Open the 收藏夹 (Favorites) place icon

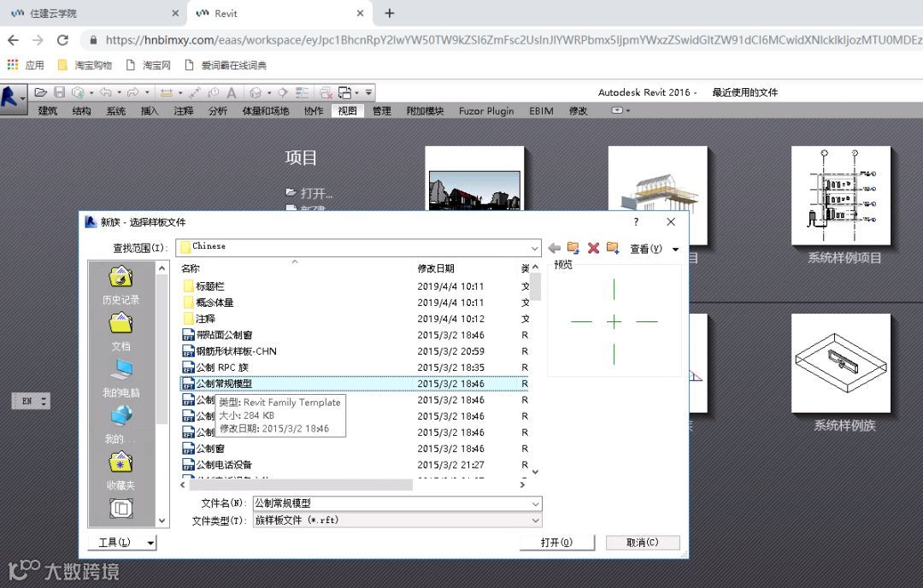(x=121, y=471)
